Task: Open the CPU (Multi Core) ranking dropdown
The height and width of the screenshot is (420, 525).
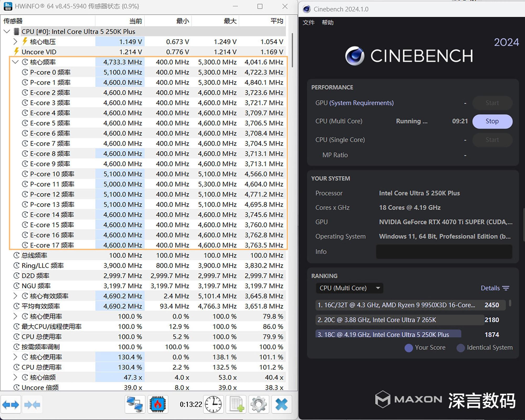Action: 349,288
